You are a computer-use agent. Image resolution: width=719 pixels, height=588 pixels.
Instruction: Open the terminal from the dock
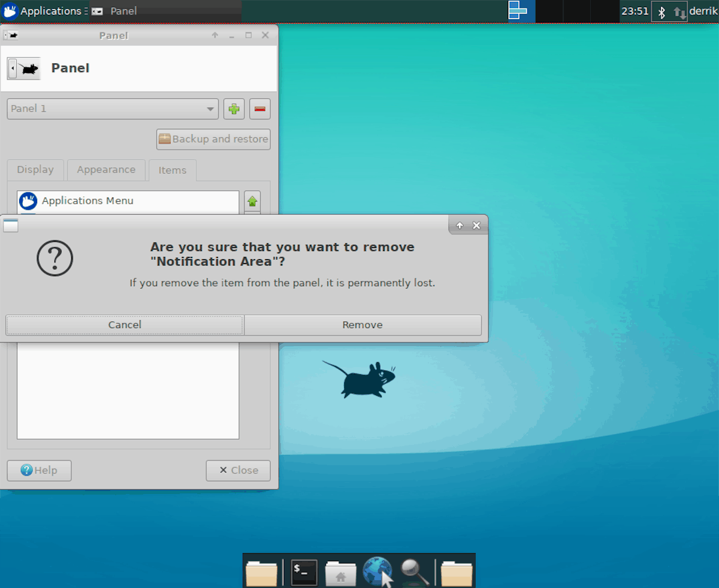tap(304, 572)
